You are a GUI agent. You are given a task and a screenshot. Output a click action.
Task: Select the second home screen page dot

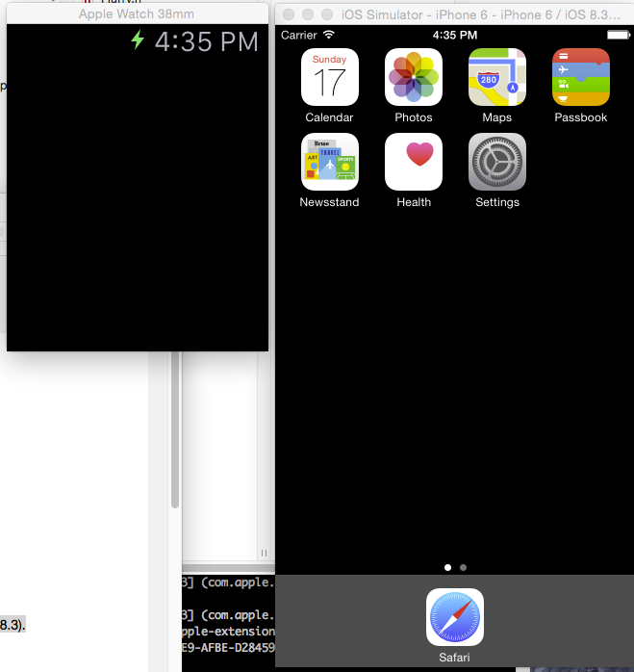(463, 567)
